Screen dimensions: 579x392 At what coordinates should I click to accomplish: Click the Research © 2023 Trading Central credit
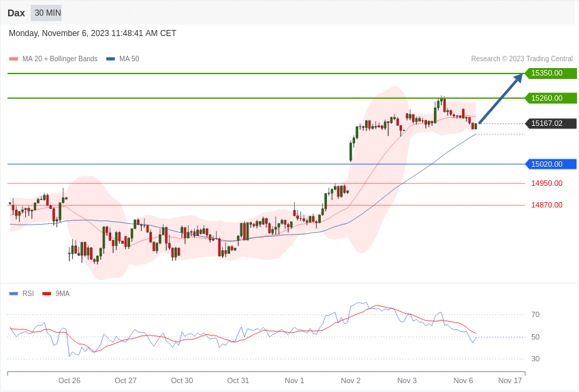(x=522, y=59)
